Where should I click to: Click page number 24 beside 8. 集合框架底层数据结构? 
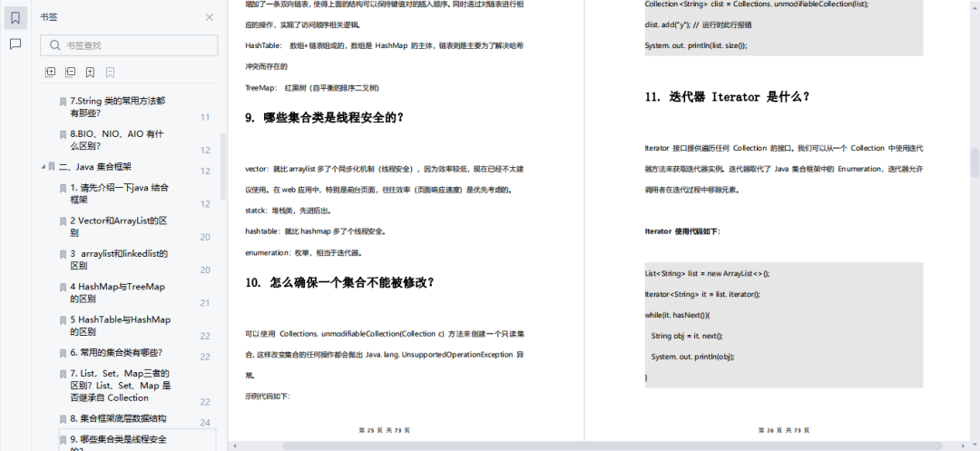205,422
